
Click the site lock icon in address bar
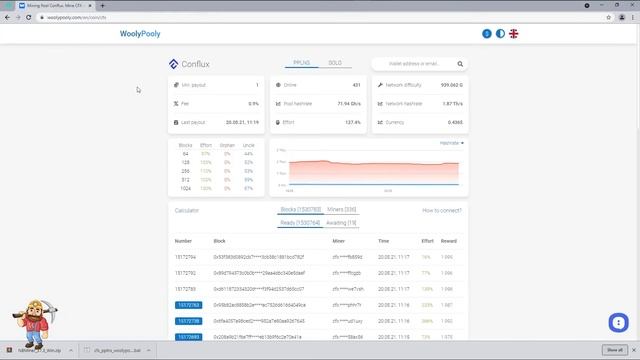42,18
